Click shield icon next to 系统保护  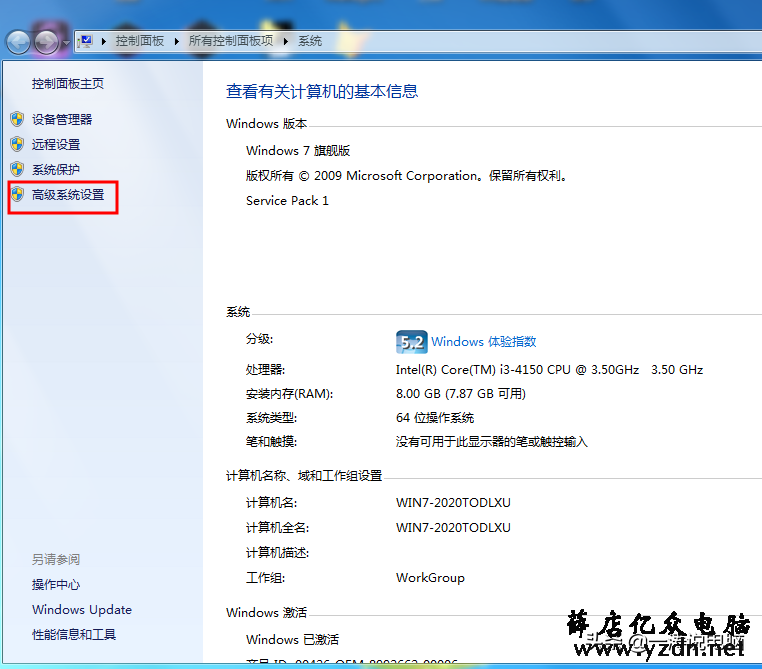point(17,169)
